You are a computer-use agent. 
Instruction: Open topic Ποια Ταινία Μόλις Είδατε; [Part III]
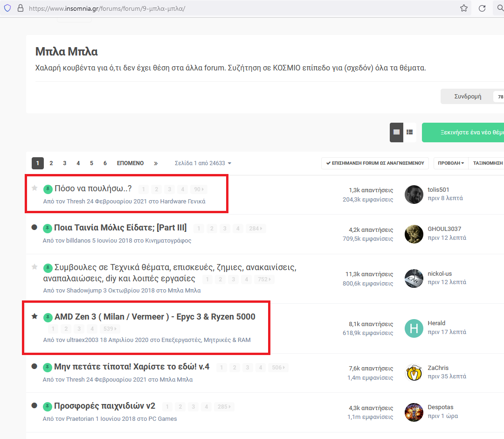point(120,228)
